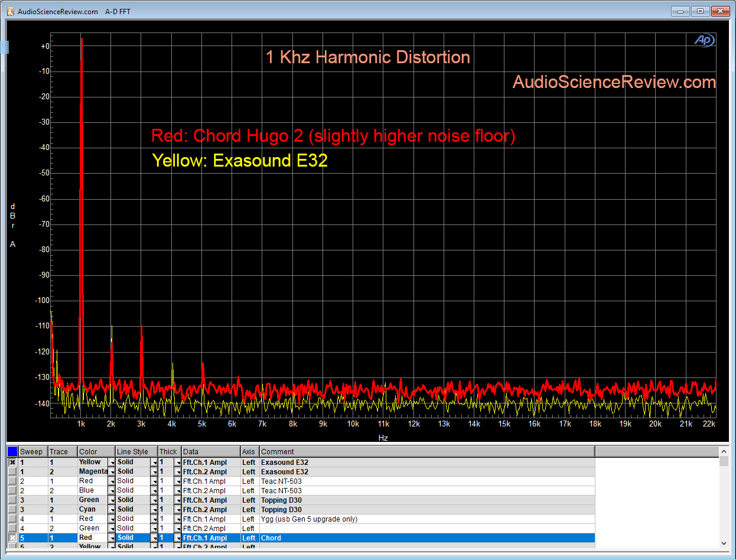Open the Chord row color dropdown
Screen dimensions: 736x560
[x=112, y=538]
